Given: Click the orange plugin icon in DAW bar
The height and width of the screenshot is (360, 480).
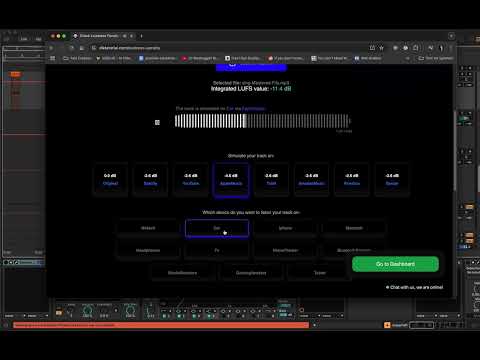Looking at the screenshot, I should click(x=387, y=325).
